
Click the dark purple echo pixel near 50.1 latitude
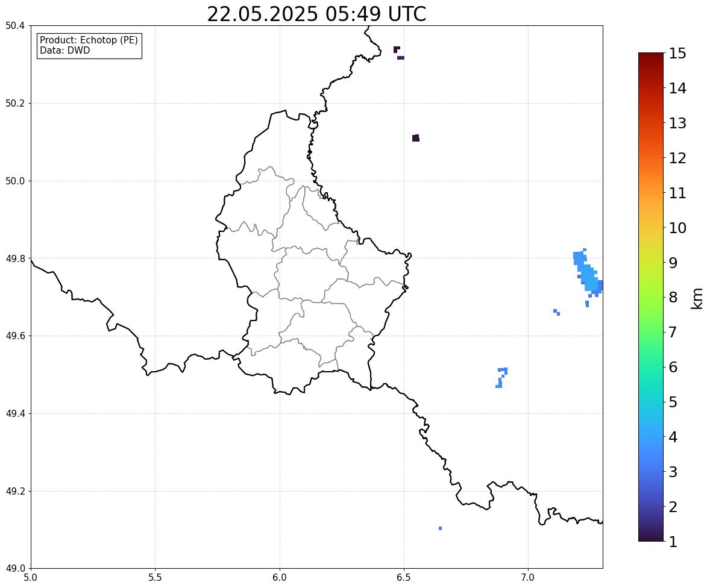point(416,138)
